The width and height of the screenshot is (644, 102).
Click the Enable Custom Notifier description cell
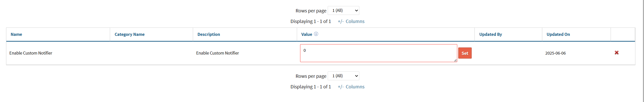217,53
